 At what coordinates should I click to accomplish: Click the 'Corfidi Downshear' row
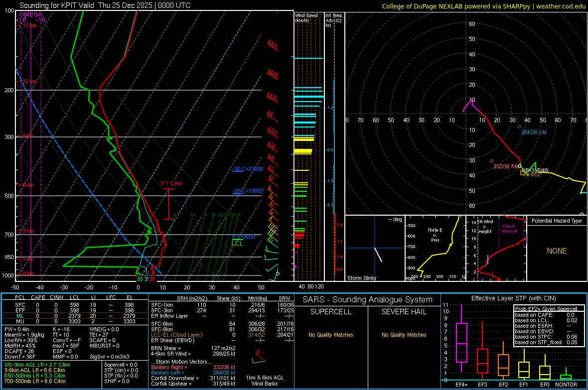[193, 378]
